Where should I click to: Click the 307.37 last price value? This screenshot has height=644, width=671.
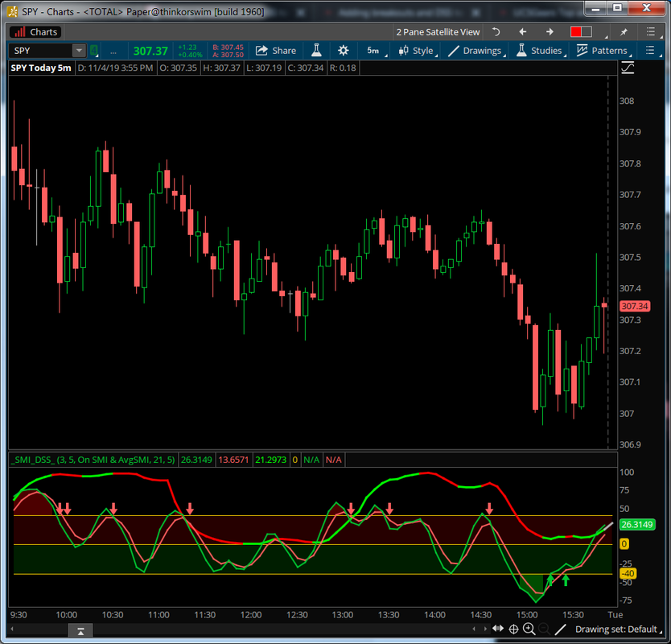pos(150,51)
